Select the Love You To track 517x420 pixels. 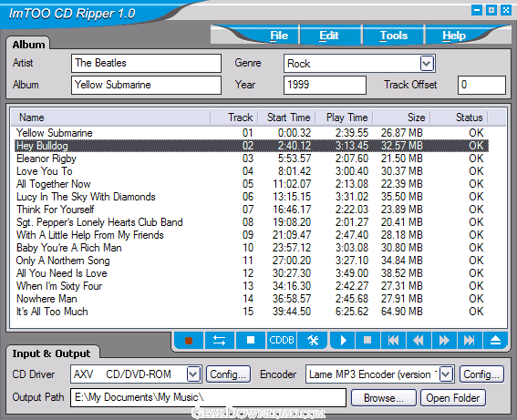click(x=252, y=171)
